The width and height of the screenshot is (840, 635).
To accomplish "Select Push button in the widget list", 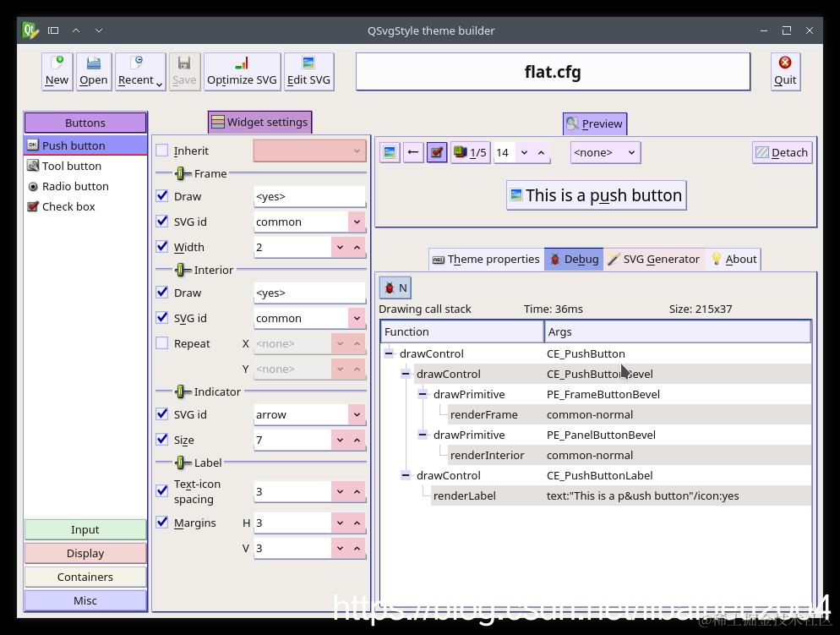I will 85,145.
